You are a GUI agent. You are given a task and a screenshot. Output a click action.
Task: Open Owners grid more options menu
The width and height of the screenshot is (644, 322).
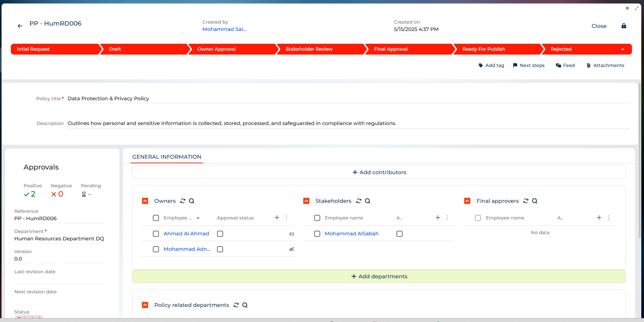tap(286, 218)
